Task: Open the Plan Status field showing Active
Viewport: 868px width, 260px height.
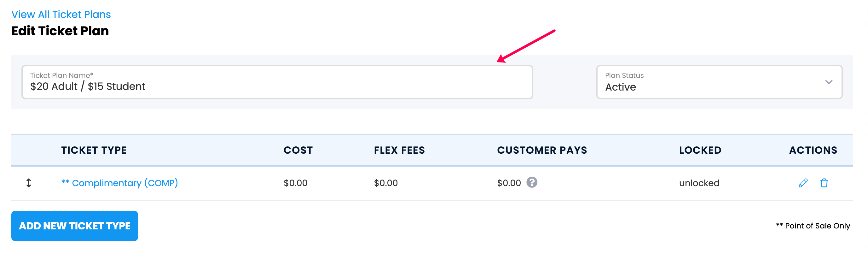Action: [x=719, y=82]
